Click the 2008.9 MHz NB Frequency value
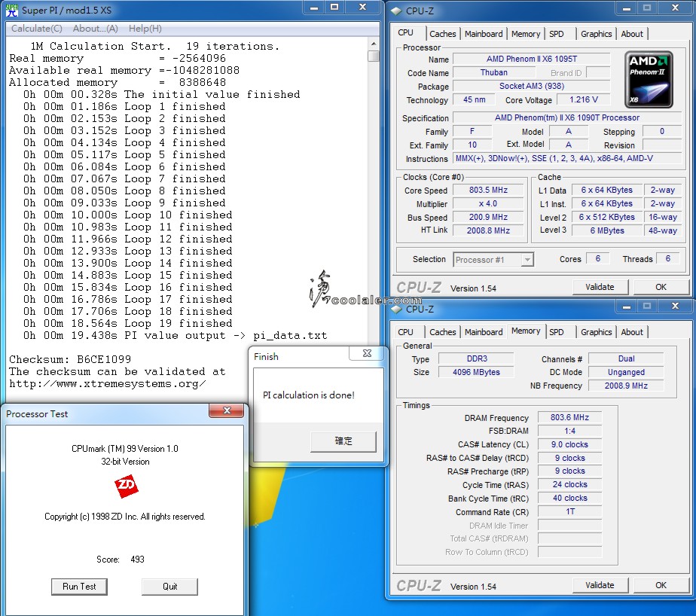696x616 pixels. 626,386
